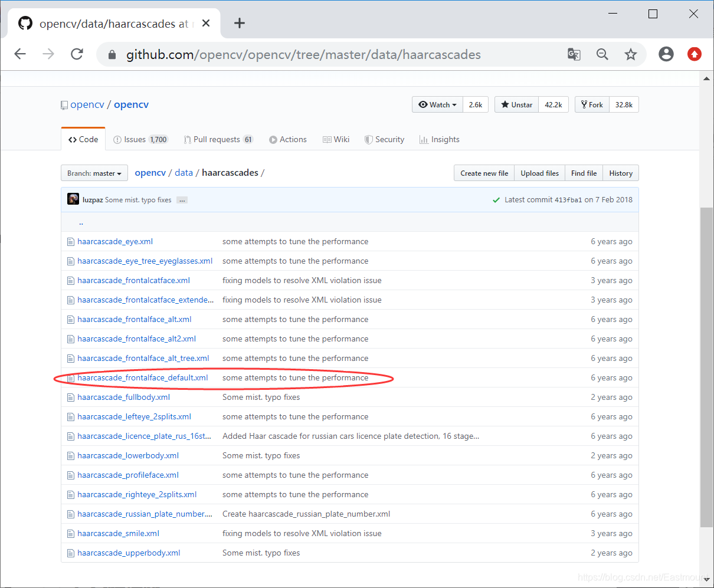The image size is (714, 588).
Task: Click the file icon for haarcascade_smile.xml
Action: (71, 534)
